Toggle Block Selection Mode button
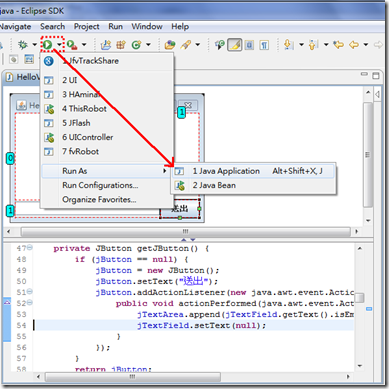389x389 pixels. click(x=249, y=44)
